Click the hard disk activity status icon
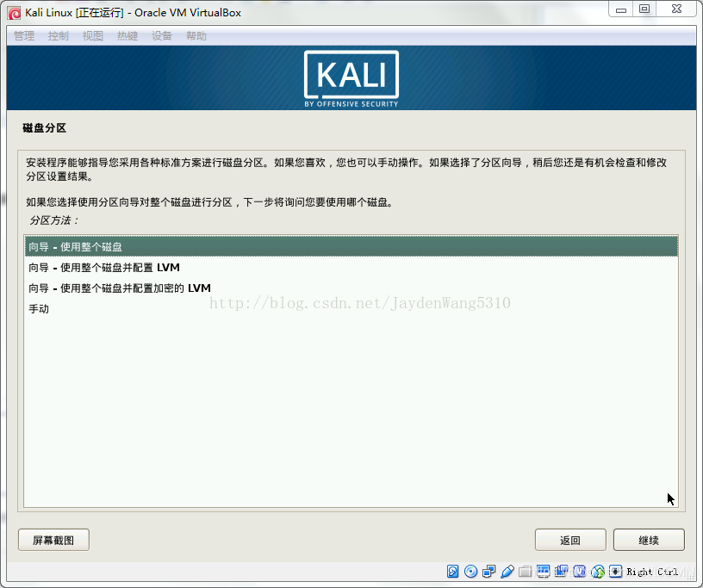 (453, 572)
